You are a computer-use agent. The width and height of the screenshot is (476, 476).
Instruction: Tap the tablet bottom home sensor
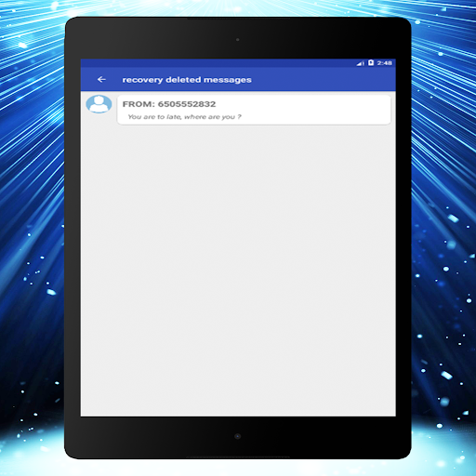[x=238, y=436]
